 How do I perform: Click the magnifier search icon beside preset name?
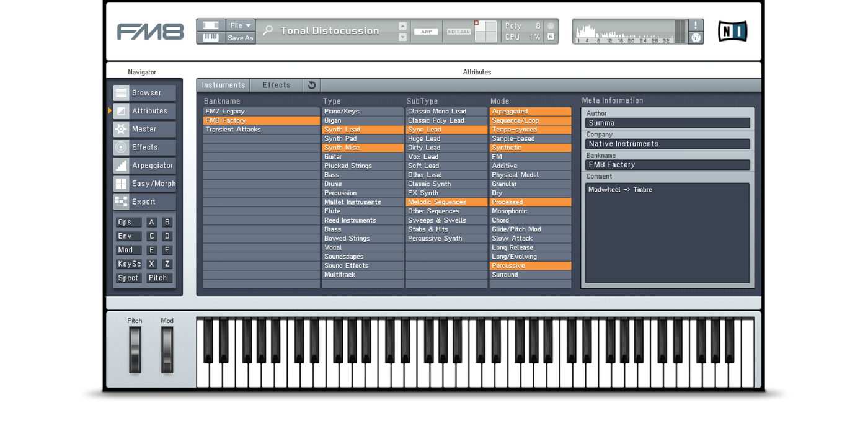click(x=267, y=30)
